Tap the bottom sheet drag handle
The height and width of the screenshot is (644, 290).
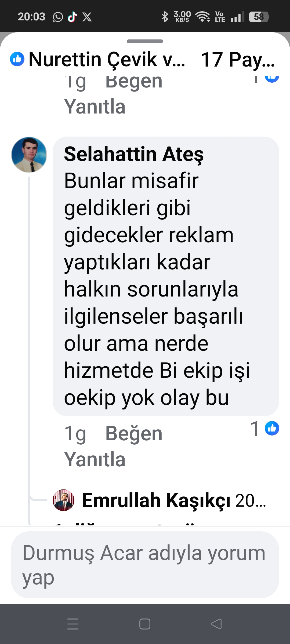pyautogui.click(x=145, y=41)
